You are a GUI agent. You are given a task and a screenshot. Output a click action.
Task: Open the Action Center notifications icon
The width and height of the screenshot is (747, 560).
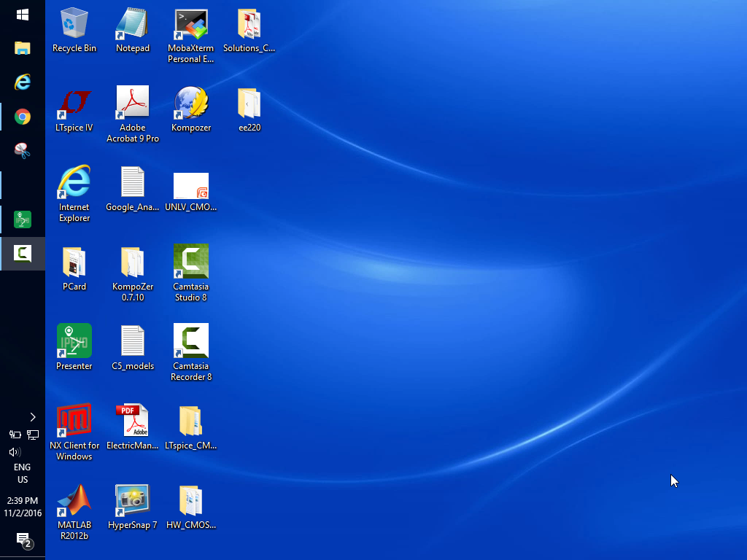pyautogui.click(x=23, y=540)
